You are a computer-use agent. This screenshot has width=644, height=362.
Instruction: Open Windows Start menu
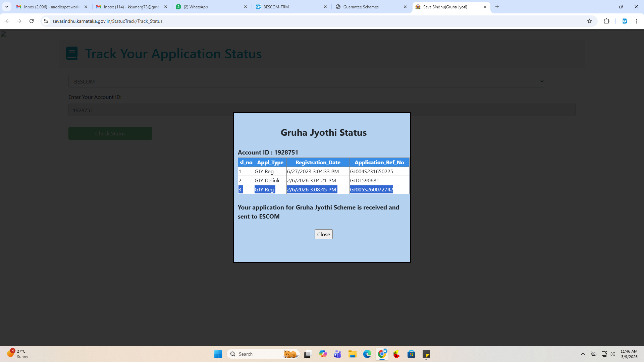(218, 354)
